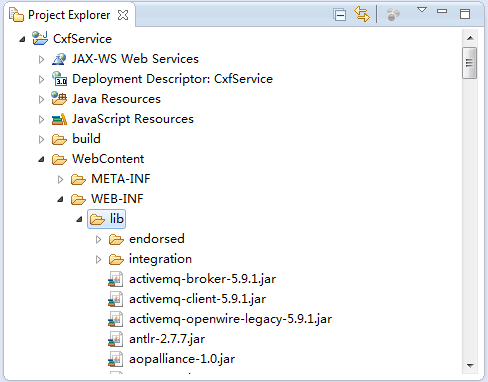488x382 pixels.
Task: Click the Deployment Descriptor 3.0 icon
Action: click(59, 79)
